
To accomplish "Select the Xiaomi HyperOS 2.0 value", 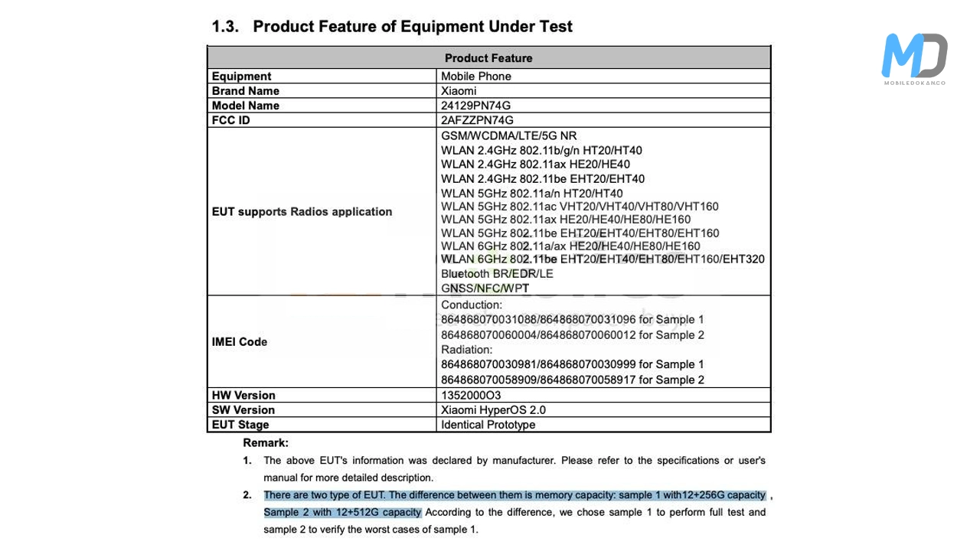I will pos(493,410).
